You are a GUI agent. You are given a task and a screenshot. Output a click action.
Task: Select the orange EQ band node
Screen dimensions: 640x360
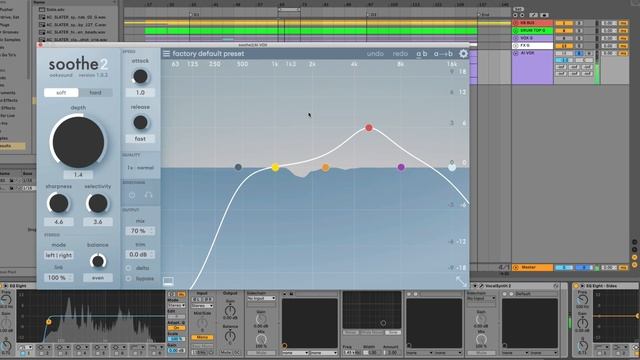[x=325, y=167]
